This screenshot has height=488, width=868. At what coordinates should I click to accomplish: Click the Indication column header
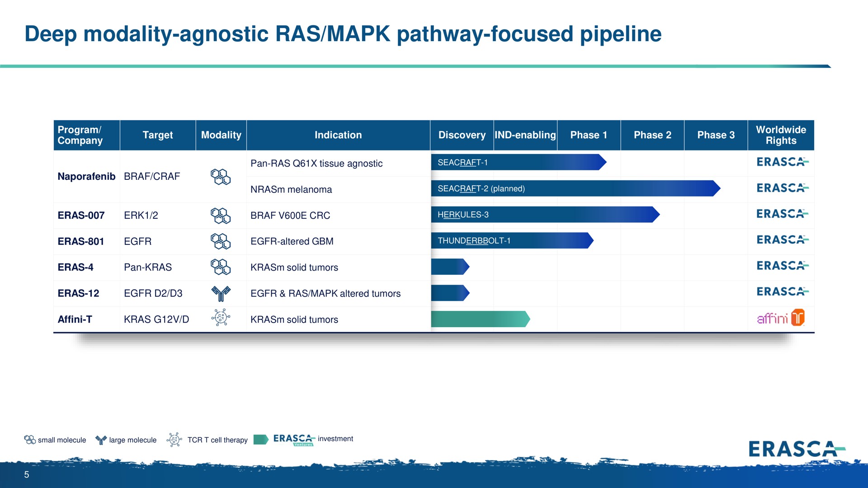coord(338,135)
